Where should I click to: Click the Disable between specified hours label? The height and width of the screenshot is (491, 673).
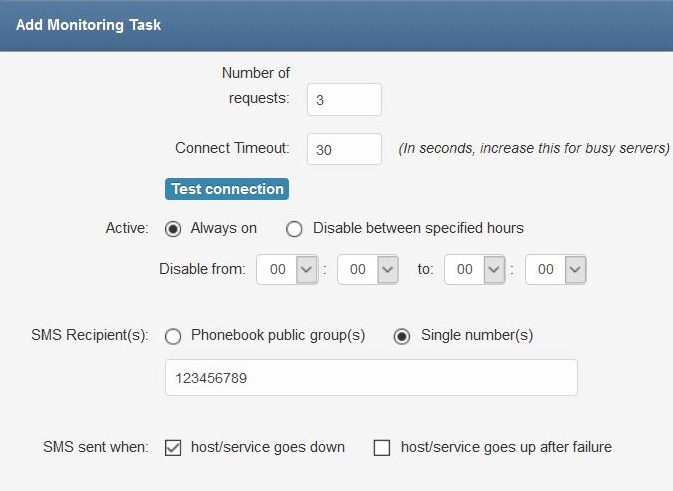tap(418, 228)
